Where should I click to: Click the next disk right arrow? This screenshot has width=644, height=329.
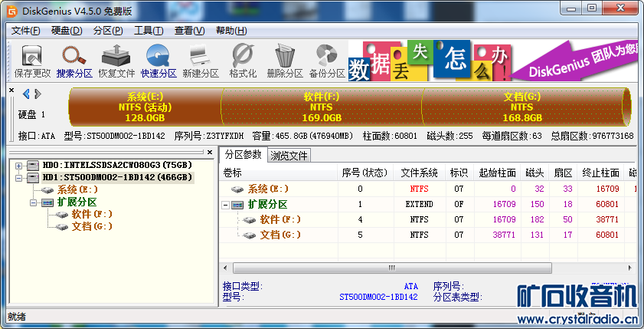pyautogui.click(x=38, y=94)
